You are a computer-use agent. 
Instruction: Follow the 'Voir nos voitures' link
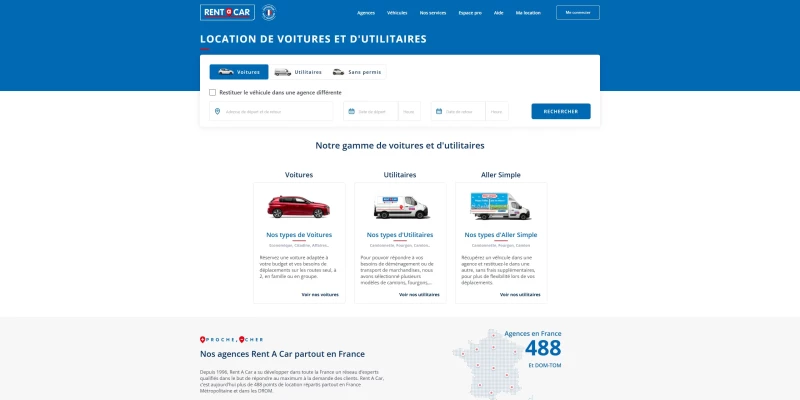(x=320, y=294)
